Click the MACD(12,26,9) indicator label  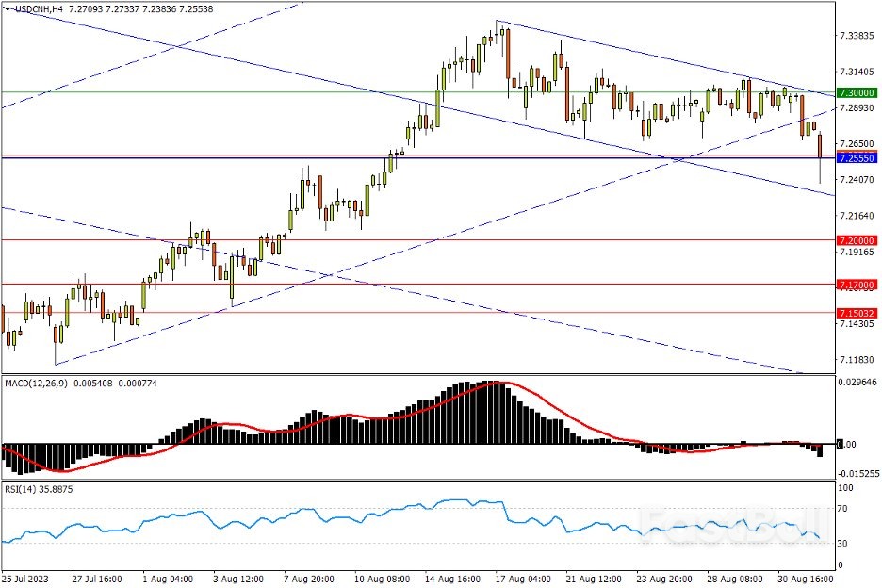(x=36, y=384)
